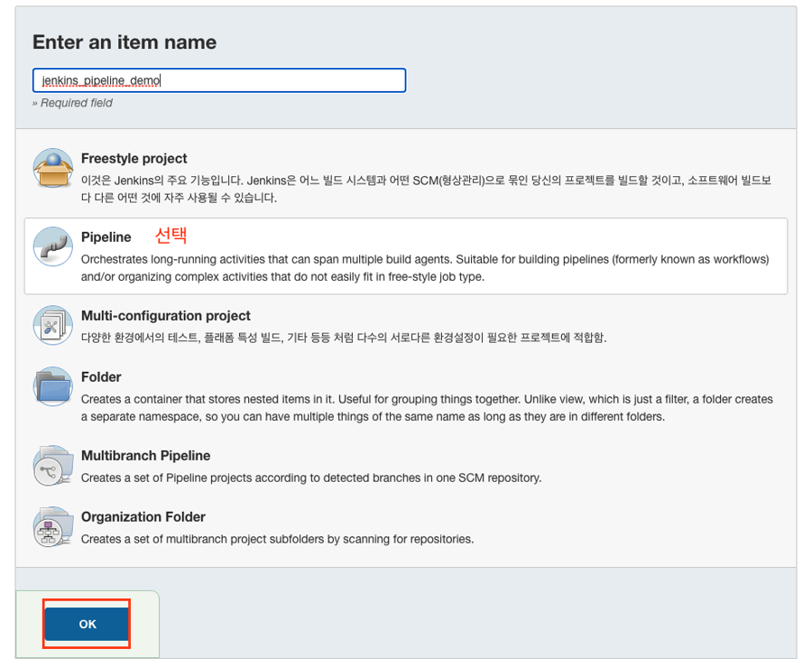Click the Folder item icon
Image resolution: width=812 pixels, height=668 pixels.
[x=52, y=386]
